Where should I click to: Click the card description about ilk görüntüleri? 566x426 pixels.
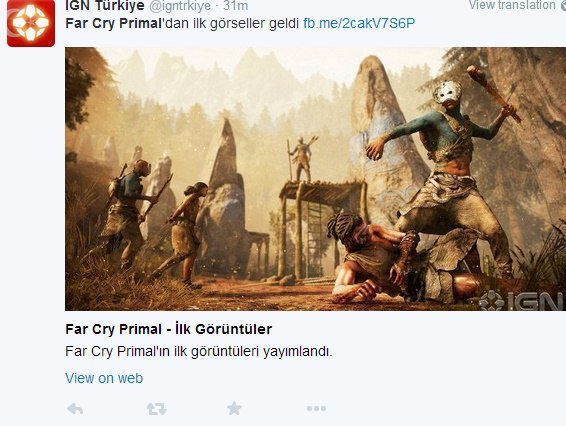[x=199, y=351]
